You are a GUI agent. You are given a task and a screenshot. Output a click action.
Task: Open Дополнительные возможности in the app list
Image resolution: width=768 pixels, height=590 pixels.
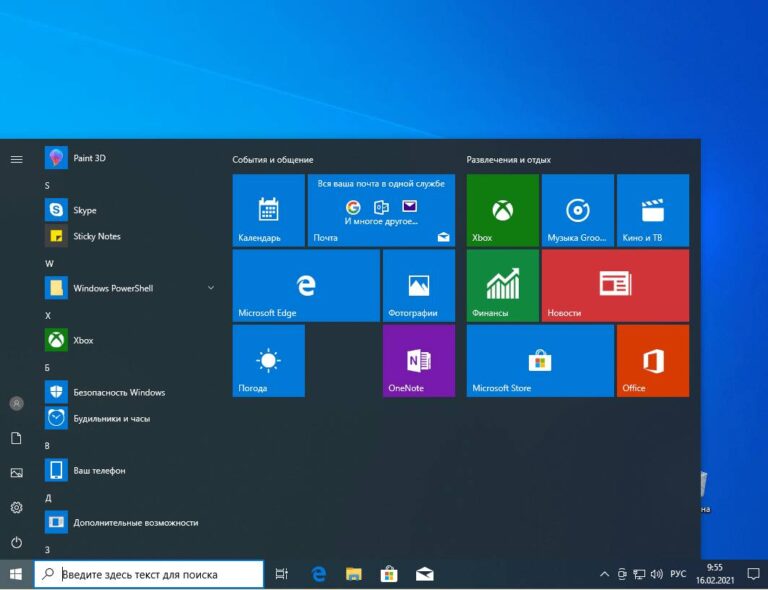(x=127, y=522)
